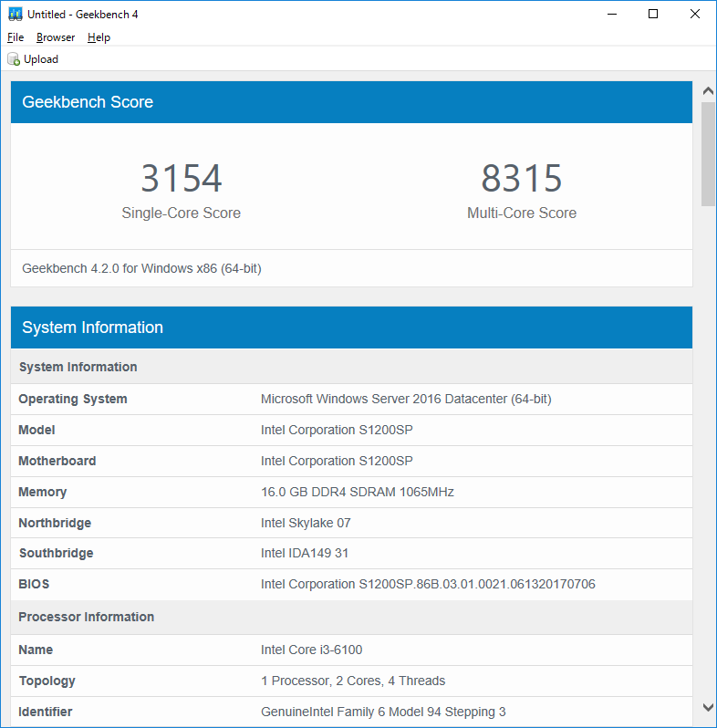Click the Untitled - Geekbench 4 window title
This screenshot has width=717, height=728.
click(83, 15)
